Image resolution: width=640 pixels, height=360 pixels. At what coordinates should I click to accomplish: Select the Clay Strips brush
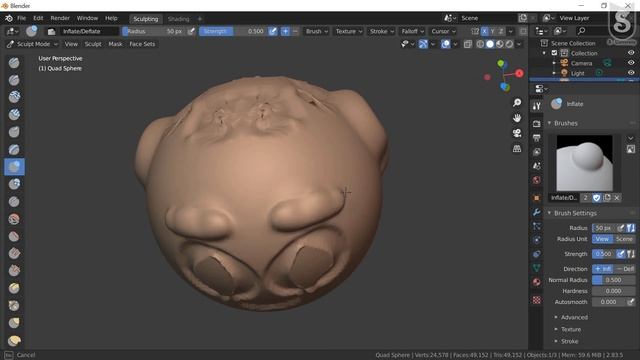[14, 114]
